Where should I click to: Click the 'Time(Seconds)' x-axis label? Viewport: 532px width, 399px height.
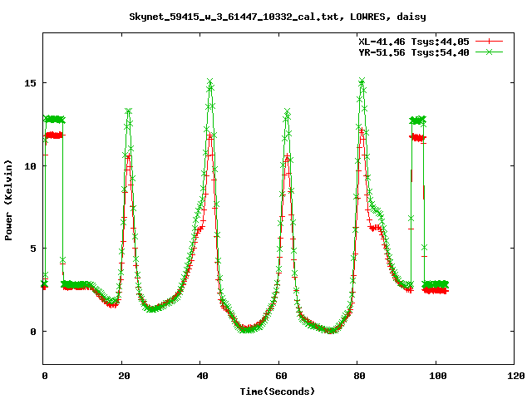(278, 392)
